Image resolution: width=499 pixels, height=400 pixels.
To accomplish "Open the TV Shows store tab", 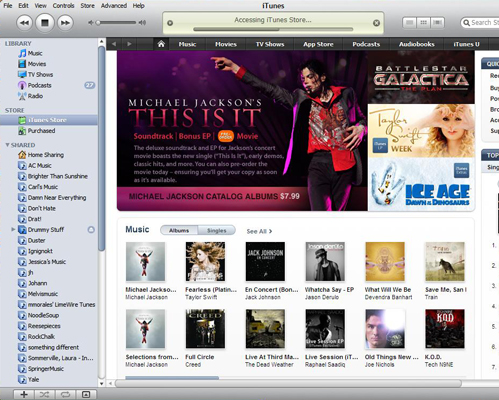I will [x=270, y=44].
